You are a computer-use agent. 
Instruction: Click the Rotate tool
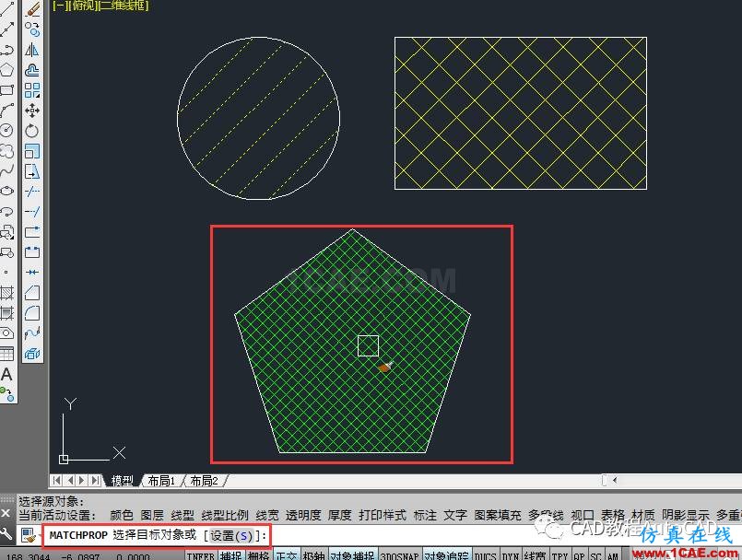(x=32, y=131)
